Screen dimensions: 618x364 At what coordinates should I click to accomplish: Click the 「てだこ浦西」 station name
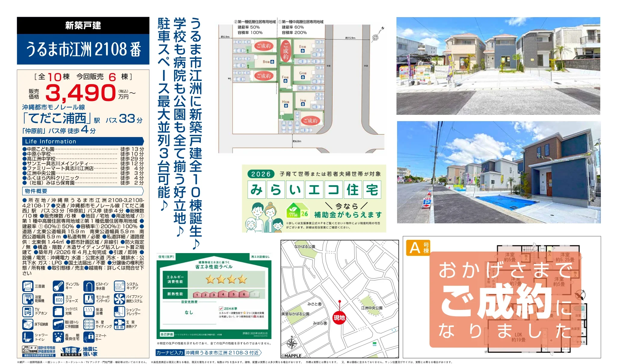[57, 118]
